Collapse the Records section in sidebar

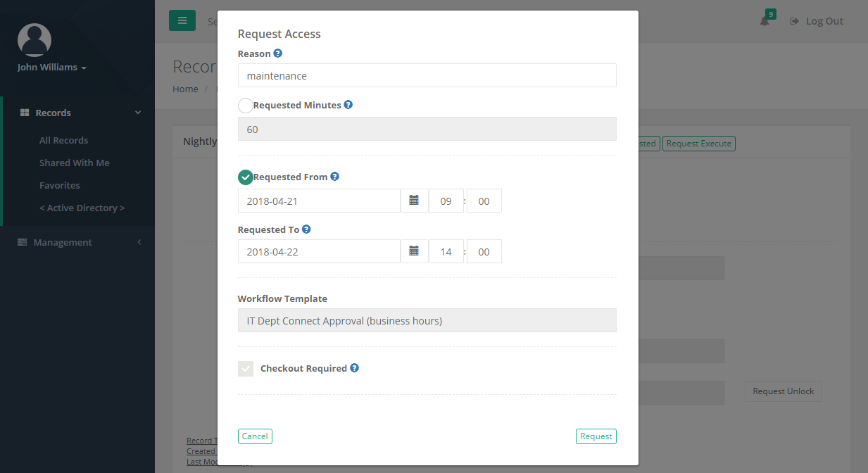click(138, 112)
